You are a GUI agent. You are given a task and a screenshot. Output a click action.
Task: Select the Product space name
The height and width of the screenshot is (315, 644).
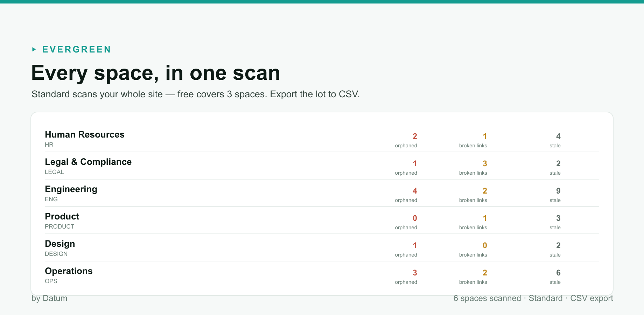click(x=62, y=216)
